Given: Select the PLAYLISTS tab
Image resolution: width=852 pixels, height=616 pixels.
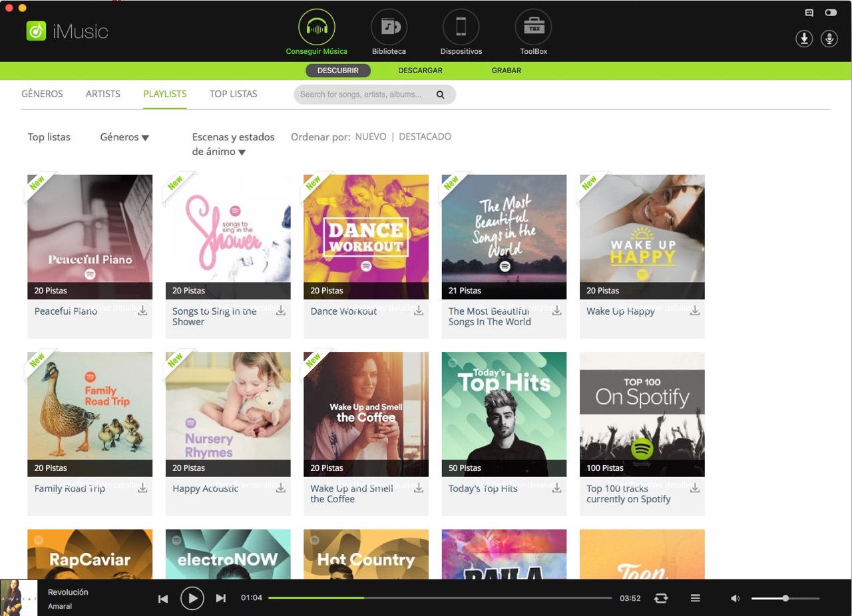Looking at the screenshot, I should [x=165, y=94].
